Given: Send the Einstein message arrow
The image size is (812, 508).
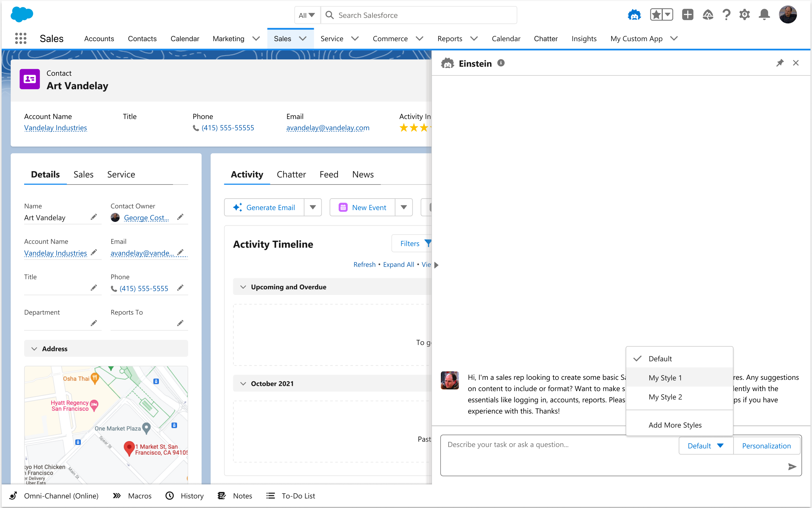Looking at the screenshot, I should pos(792,466).
